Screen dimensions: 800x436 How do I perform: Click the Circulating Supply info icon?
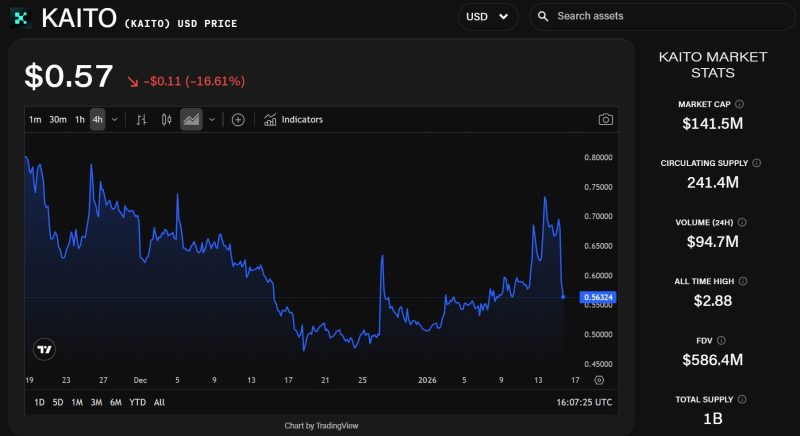coord(756,163)
